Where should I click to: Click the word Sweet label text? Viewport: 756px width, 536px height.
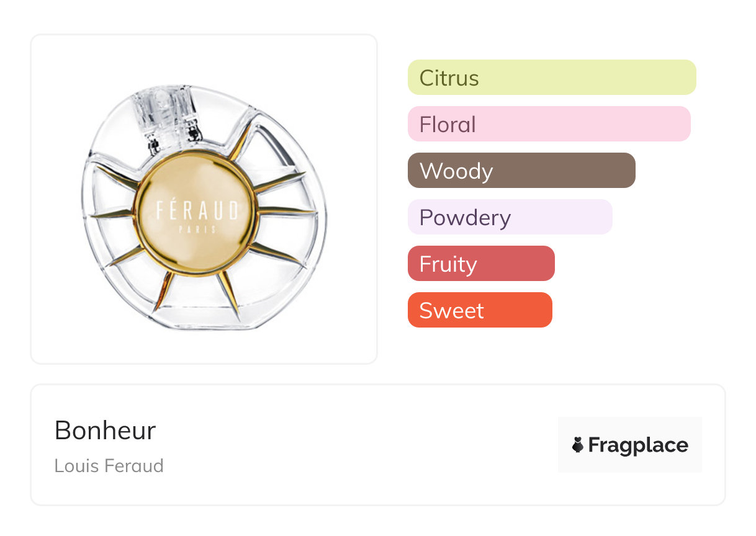[451, 310]
